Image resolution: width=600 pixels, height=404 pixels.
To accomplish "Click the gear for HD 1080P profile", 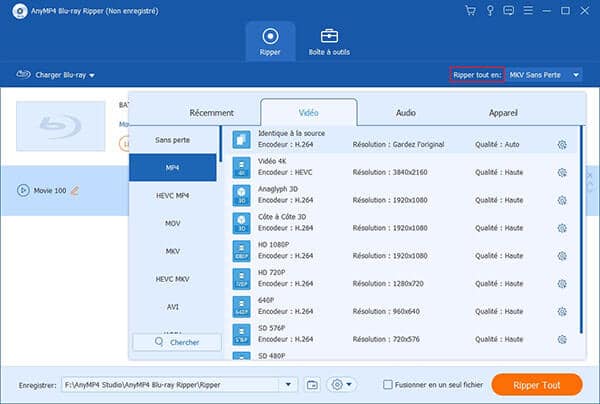I will (562, 255).
